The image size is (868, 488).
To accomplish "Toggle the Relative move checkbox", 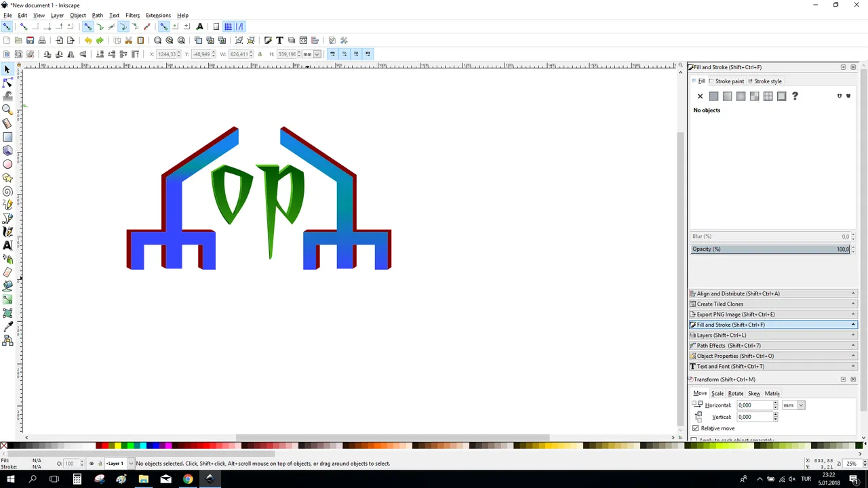I will click(x=695, y=428).
